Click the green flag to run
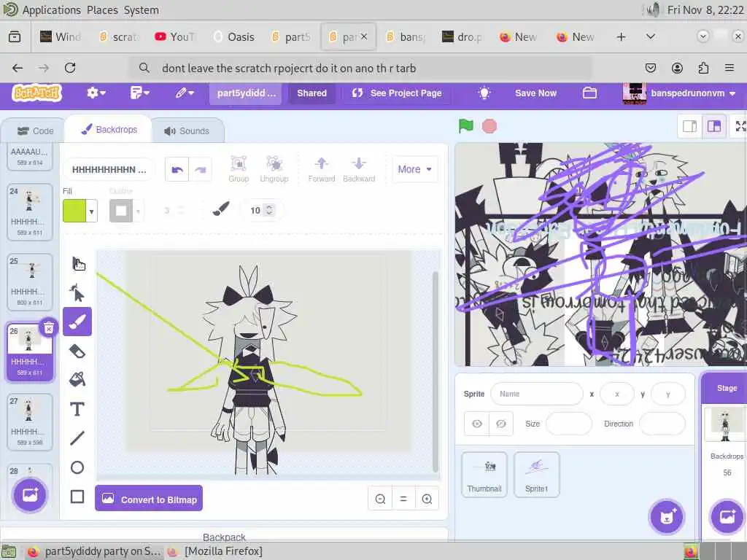Image resolution: width=747 pixels, height=560 pixels. pos(466,126)
